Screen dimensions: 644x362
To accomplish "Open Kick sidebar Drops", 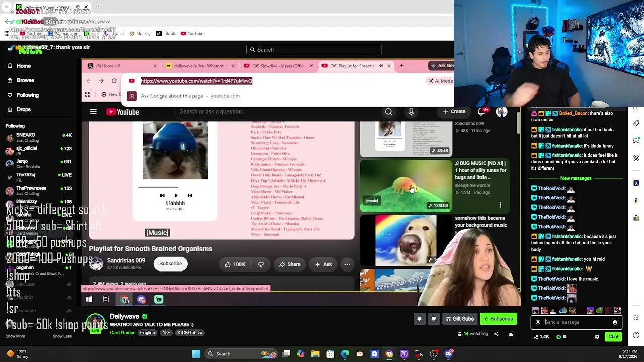I will (19, 109).
